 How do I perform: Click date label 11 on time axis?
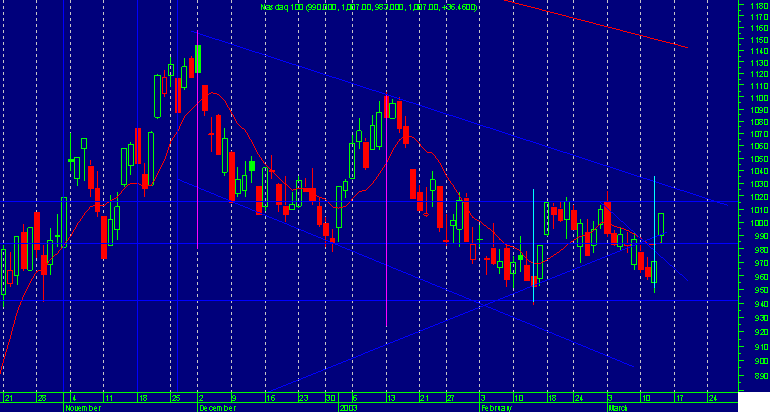109,397
